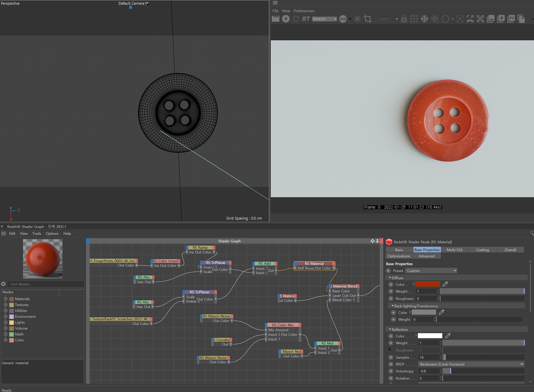534x392 pixels.
Task: Click the RT render mode icon
Action: click(x=306, y=19)
